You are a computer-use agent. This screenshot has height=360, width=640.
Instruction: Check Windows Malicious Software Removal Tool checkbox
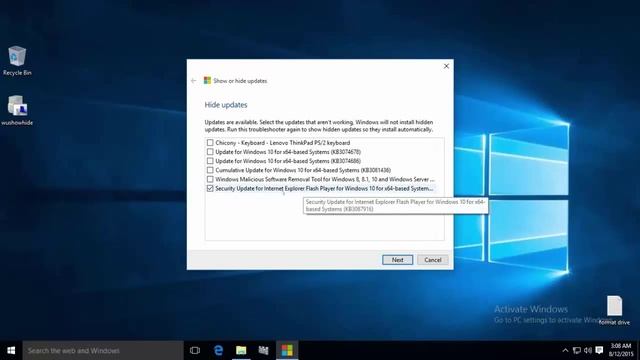point(210,179)
